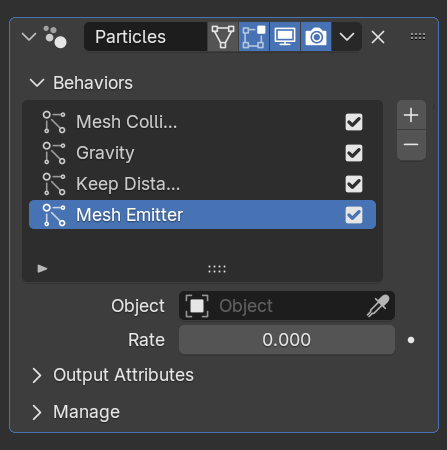Toggle the Render camera icon
447x450 pixels.
316,37
